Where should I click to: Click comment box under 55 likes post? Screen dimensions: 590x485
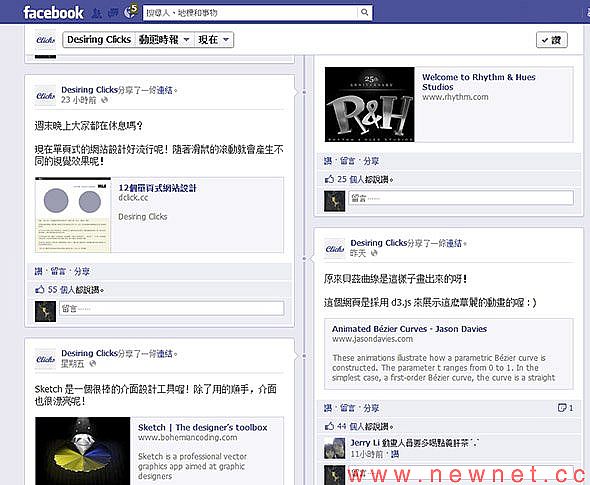172,309
